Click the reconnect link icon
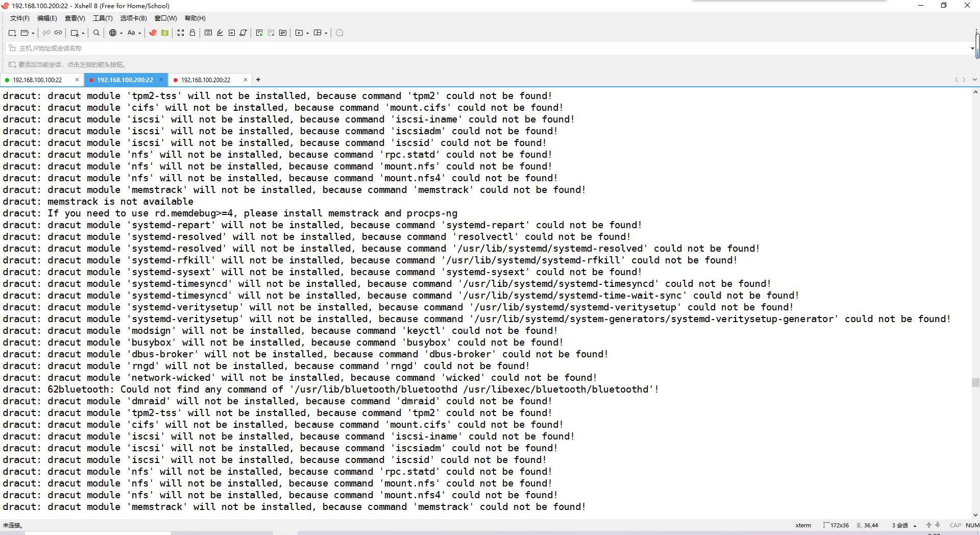 point(58,33)
